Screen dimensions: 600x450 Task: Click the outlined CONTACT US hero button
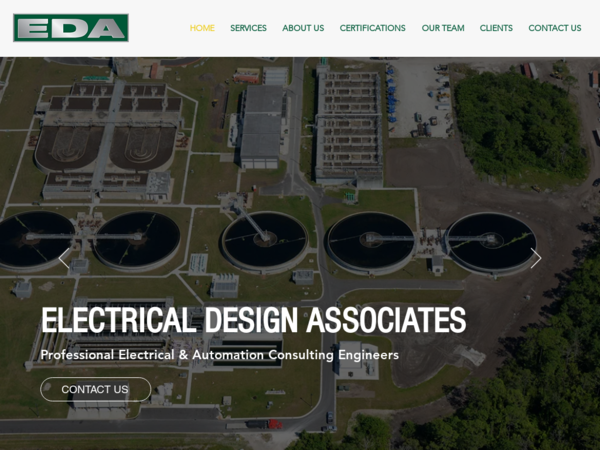(95, 389)
